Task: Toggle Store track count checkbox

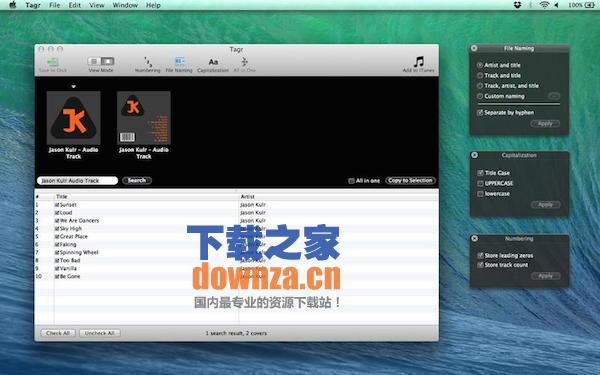Action: (480, 265)
